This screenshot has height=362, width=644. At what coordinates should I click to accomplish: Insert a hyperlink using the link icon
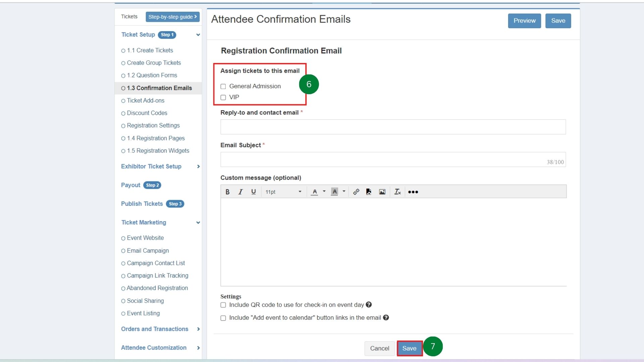click(x=356, y=192)
